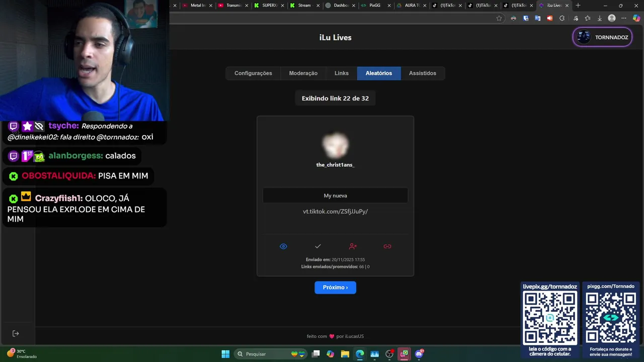Click the translate extension icon
This screenshot has width=644, height=362.
(538, 18)
